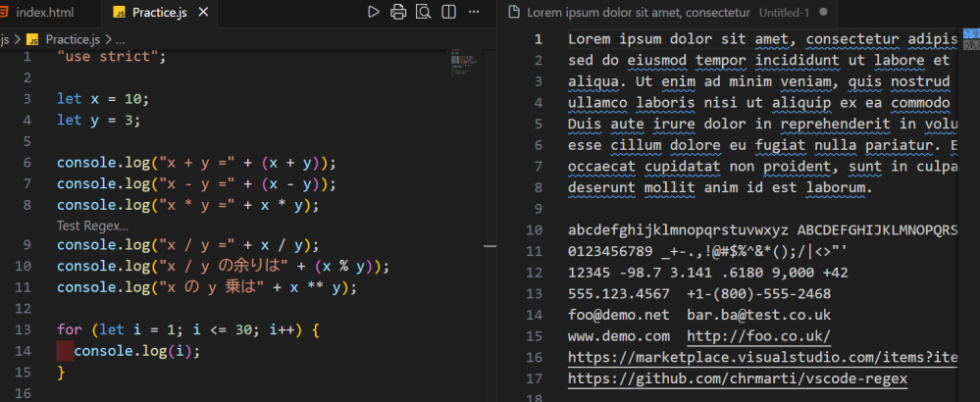Click the left editor minimap
This screenshot has width=980, height=402.
(462, 62)
